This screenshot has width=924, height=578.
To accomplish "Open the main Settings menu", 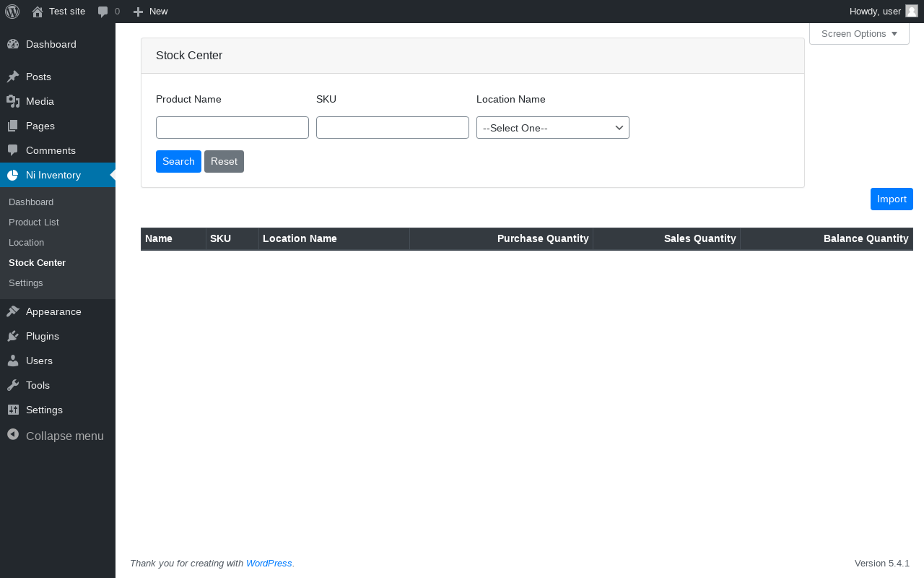I will point(58,410).
